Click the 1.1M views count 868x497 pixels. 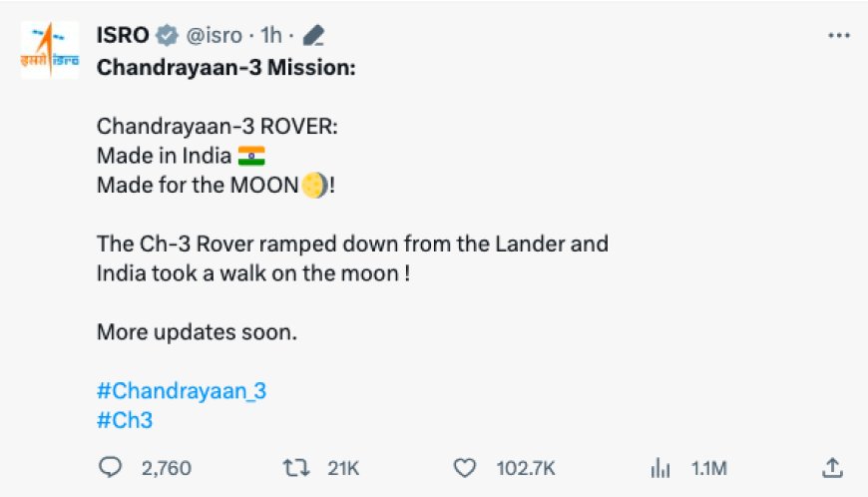(708, 468)
